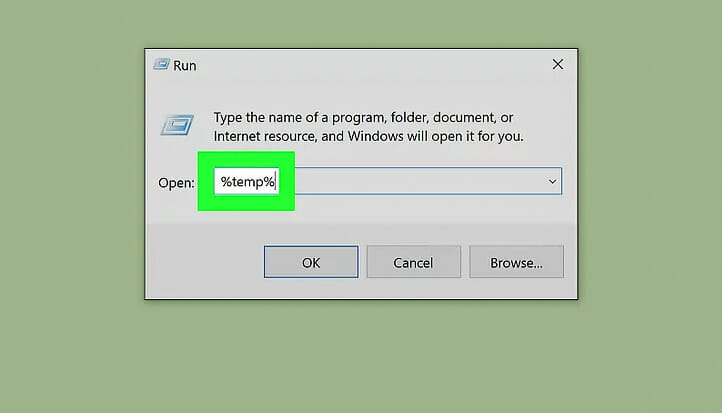Expand the Open combo box dropdown arrow
The image size is (722, 413).
[552, 181]
